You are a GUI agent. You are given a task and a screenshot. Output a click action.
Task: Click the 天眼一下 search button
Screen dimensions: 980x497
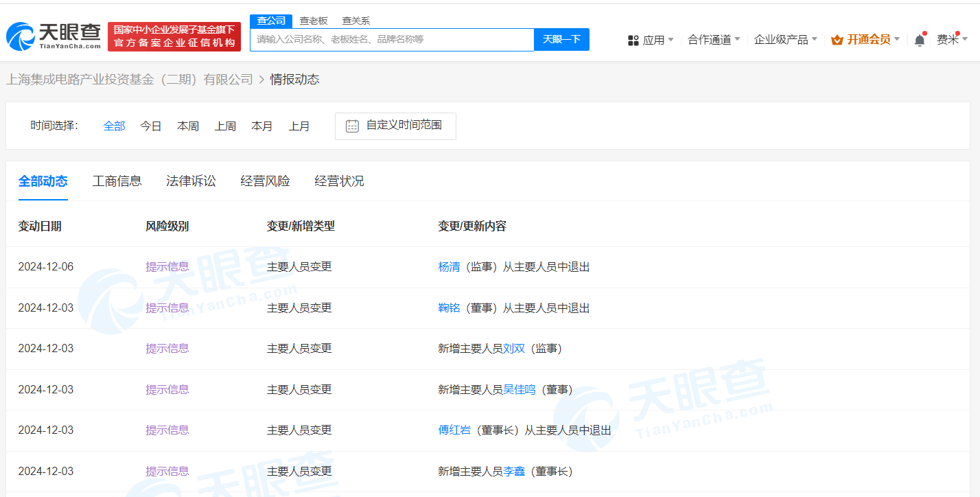click(x=561, y=39)
